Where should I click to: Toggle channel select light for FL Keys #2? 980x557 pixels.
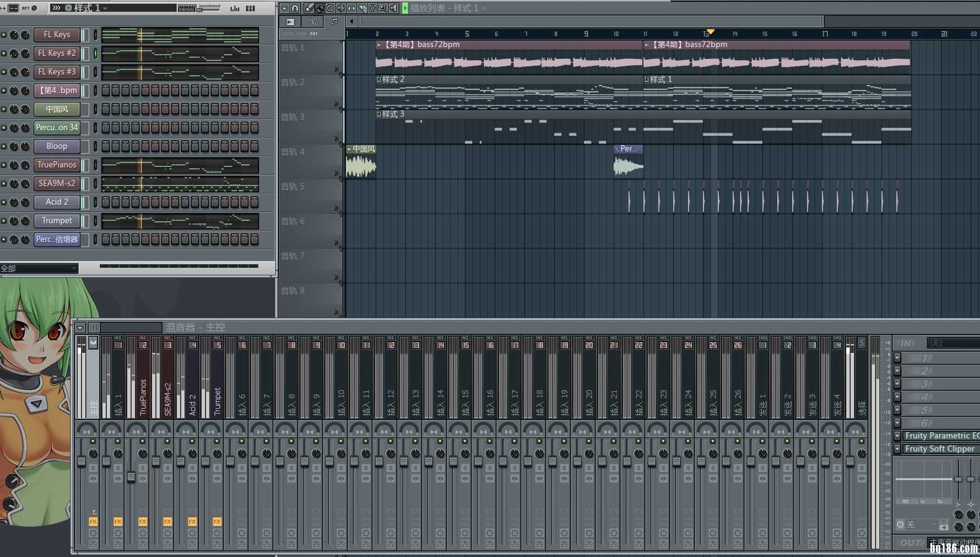point(95,54)
